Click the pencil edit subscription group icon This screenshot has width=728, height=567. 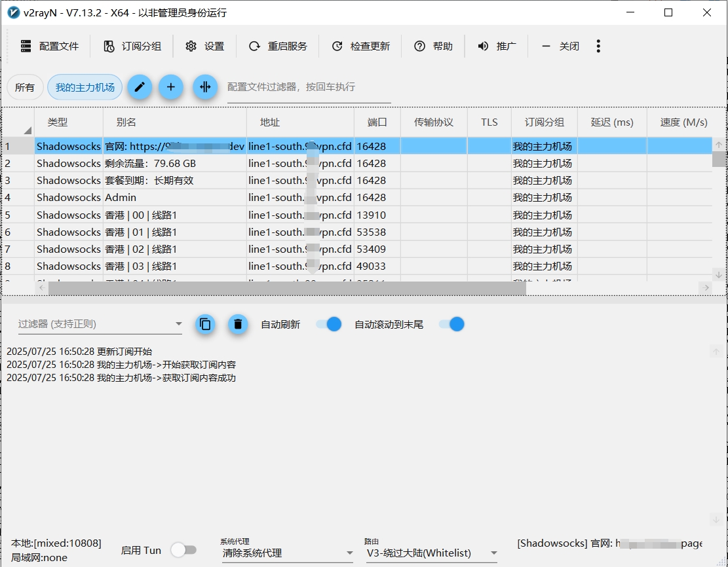[140, 87]
